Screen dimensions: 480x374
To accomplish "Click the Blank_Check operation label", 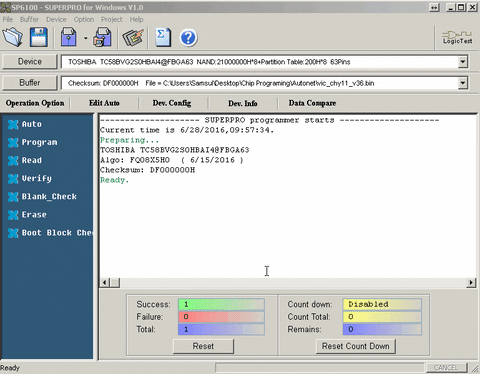I will point(49,197).
